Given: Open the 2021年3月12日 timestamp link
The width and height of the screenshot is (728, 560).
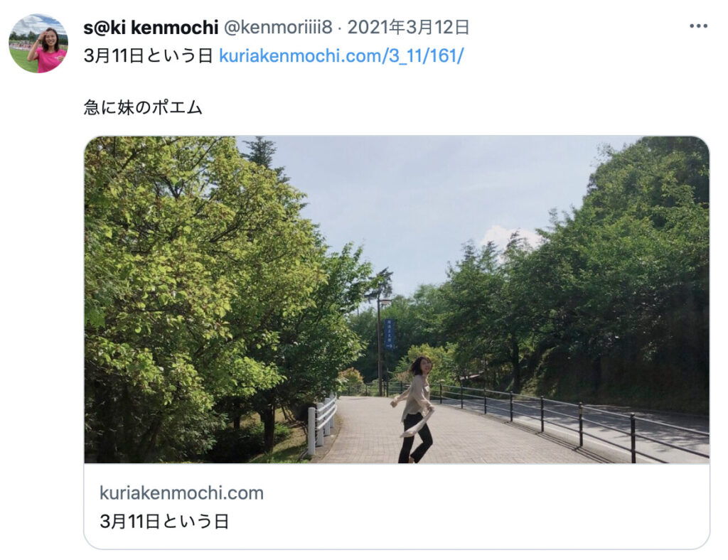Looking at the screenshot, I should click(408, 28).
